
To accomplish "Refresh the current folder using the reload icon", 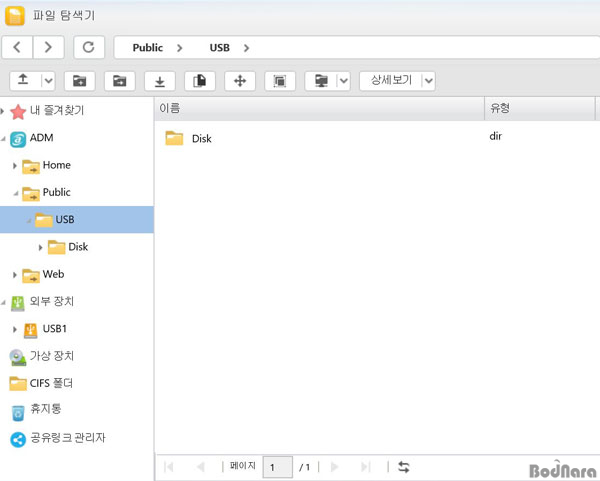I will pos(89,47).
